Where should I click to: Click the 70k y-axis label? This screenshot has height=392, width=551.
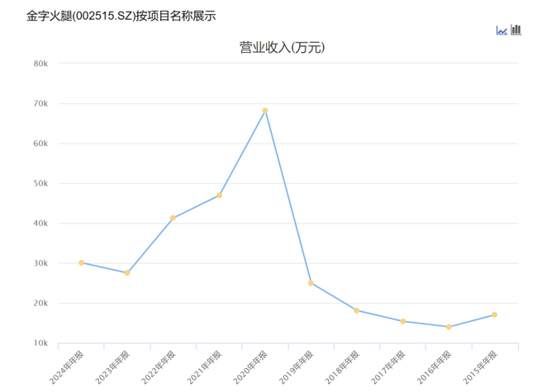tap(40, 103)
